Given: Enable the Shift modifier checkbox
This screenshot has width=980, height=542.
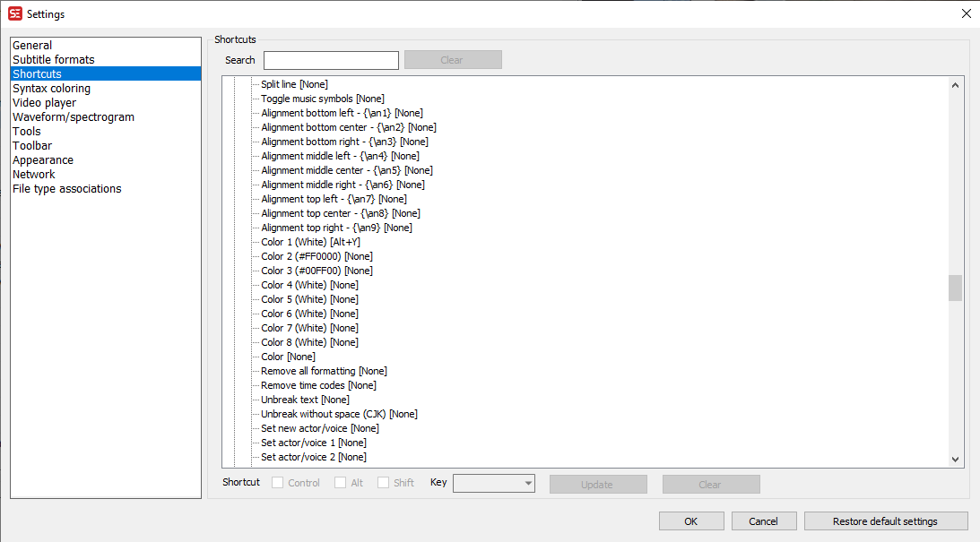Looking at the screenshot, I should pos(381,482).
